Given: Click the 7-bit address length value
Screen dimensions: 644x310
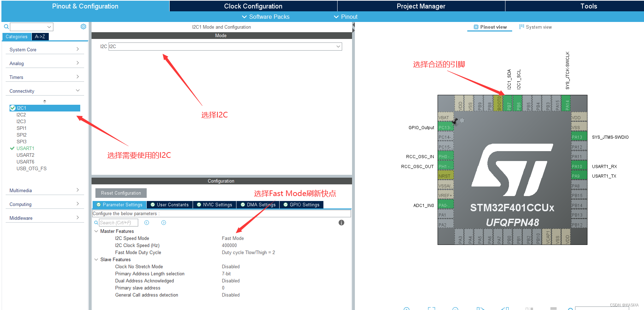Looking at the screenshot, I should 226,274.
